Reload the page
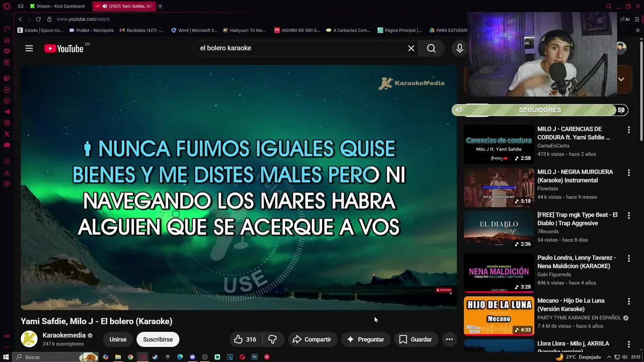Screen dimensions: 644x362 pos(38,19)
